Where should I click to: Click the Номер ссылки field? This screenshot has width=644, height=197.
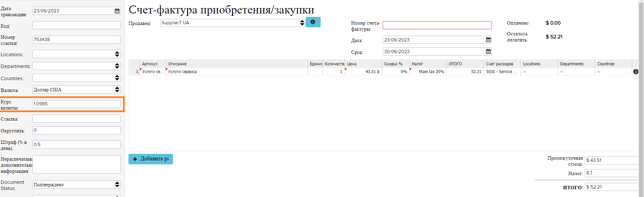pos(77,40)
